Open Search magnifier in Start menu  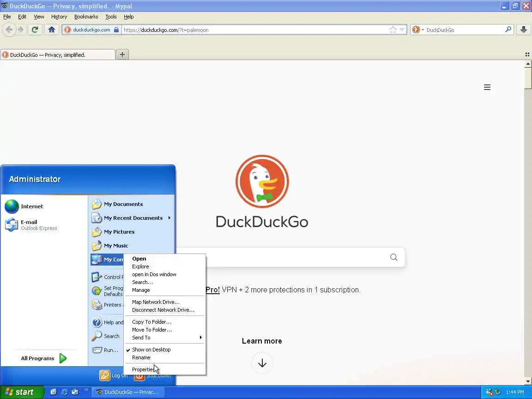(97, 336)
